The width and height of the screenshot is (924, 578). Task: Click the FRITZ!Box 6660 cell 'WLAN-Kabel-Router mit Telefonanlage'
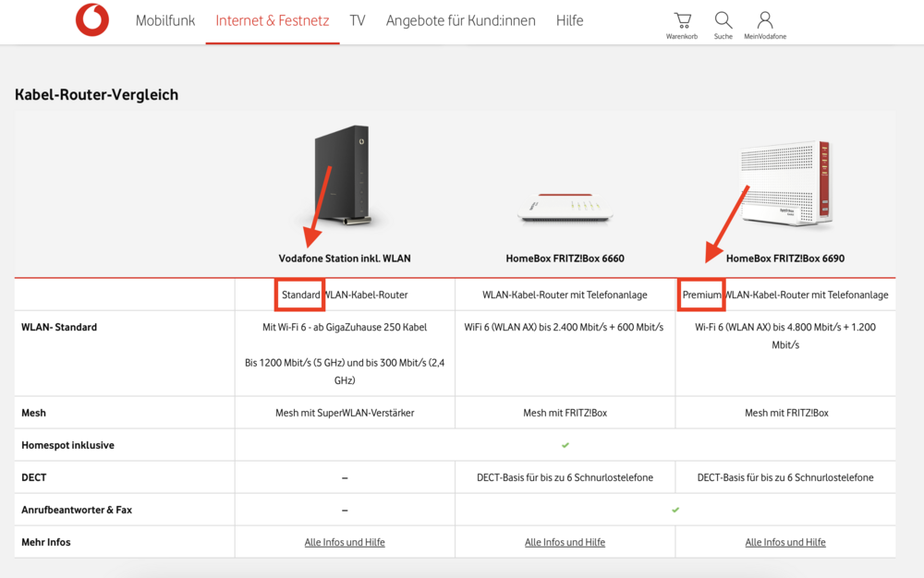click(x=565, y=295)
